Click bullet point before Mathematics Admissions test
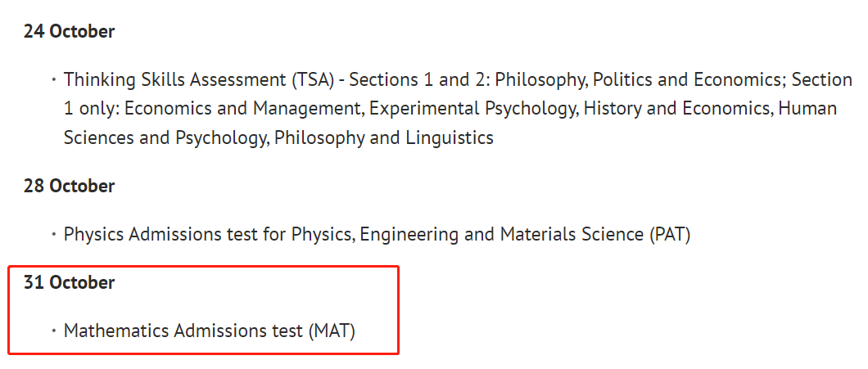 tap(54, 331)
